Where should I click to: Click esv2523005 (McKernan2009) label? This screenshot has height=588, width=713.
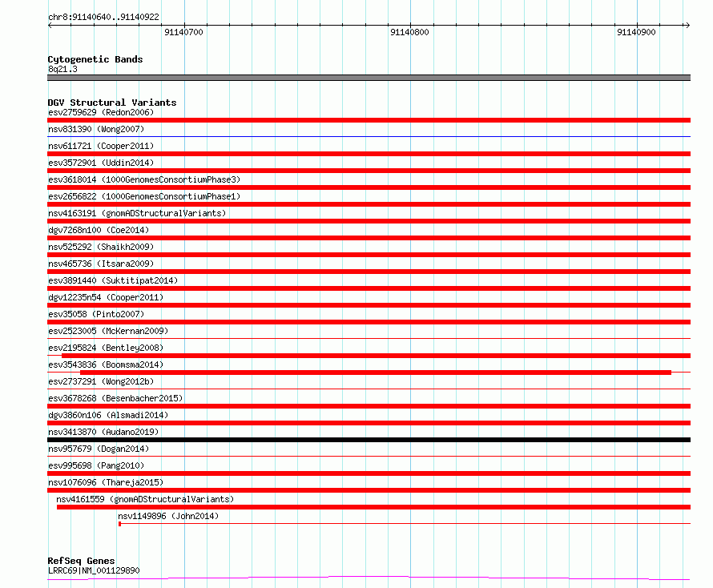[x=108, y=331]
